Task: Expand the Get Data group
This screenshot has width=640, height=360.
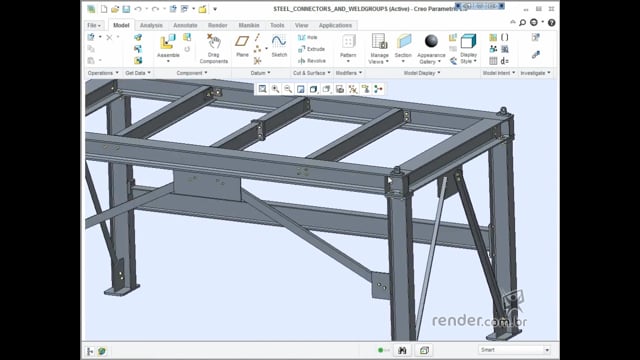Action: point(138,73)
